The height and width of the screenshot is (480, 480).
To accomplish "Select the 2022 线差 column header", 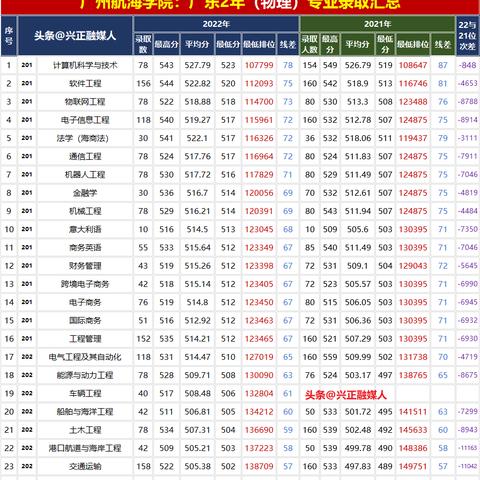I will point(288,44).
